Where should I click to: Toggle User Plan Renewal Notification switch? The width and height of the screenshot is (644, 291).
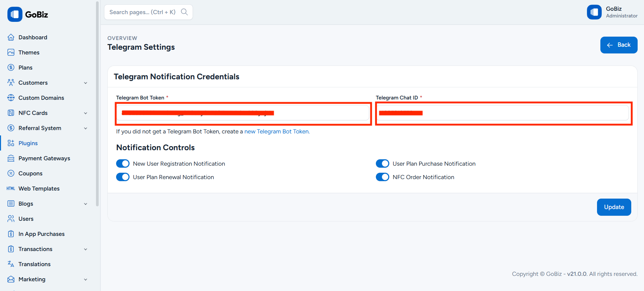point(123,177)
